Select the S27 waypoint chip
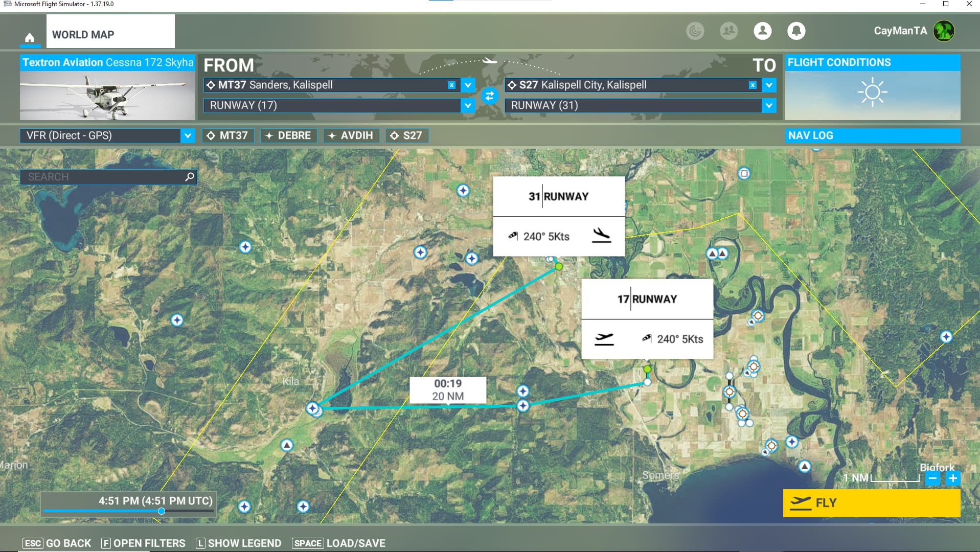 pyautogui.click(x=407, y=135)
